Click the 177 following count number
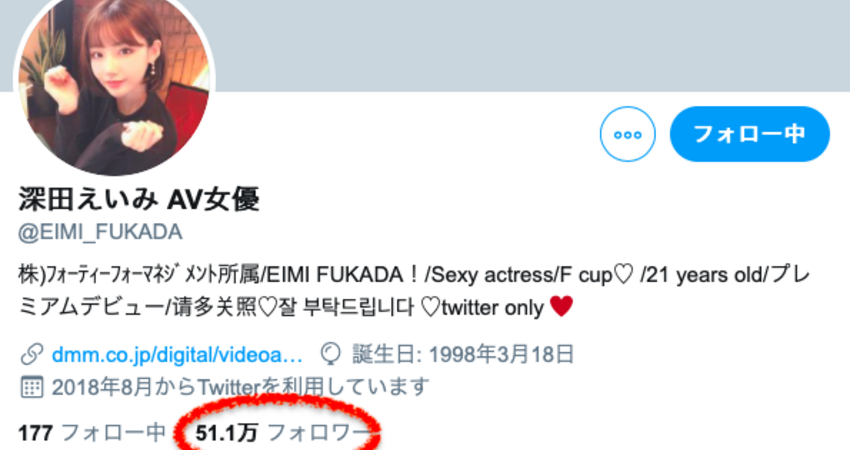 click(x=36, y=433)
